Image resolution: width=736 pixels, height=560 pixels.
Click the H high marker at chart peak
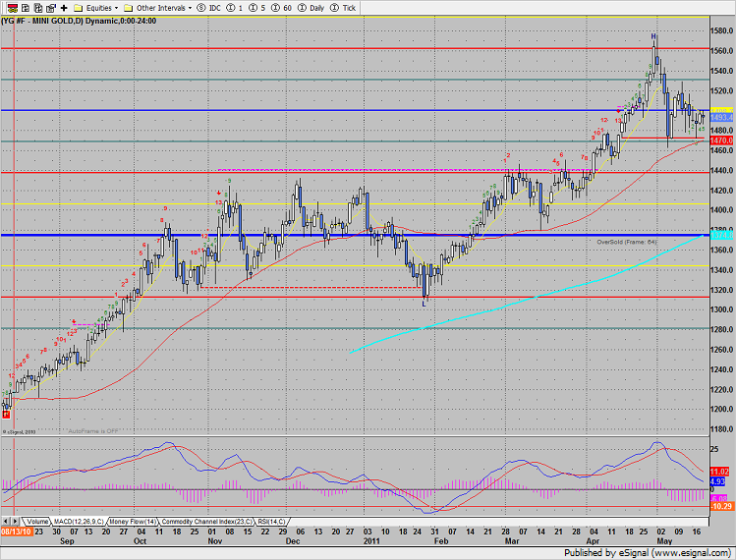pos(652,36)
